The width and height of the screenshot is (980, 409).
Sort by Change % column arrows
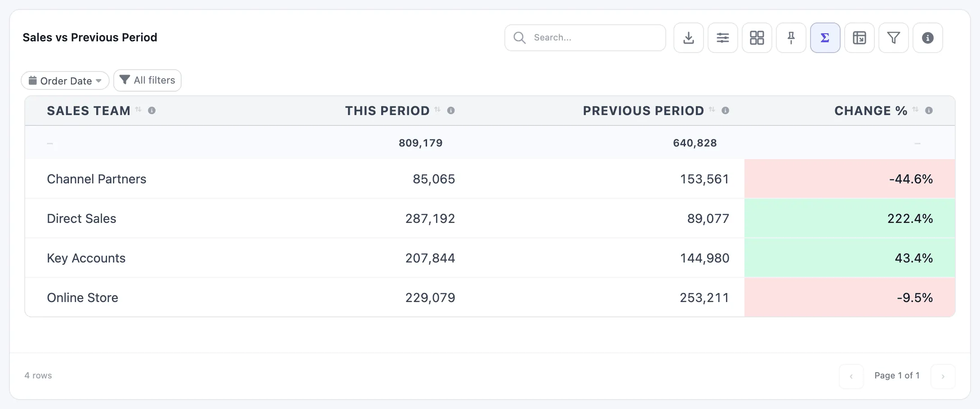(x=915, y=110)
